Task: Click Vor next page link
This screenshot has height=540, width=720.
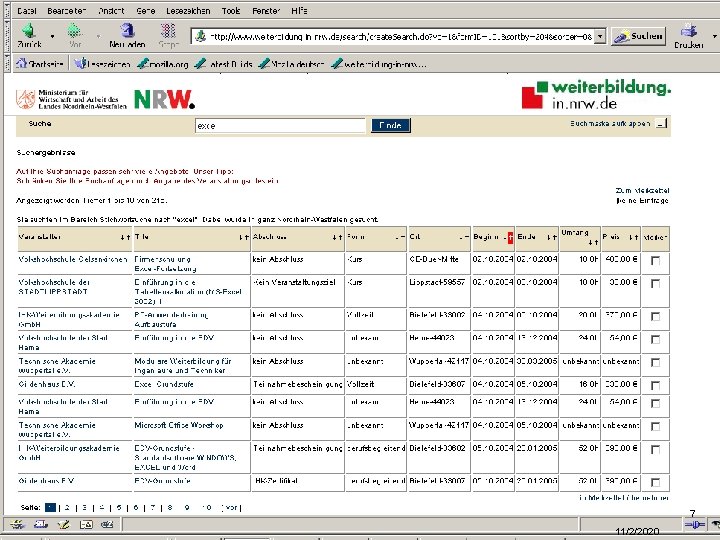Action: 231,507
